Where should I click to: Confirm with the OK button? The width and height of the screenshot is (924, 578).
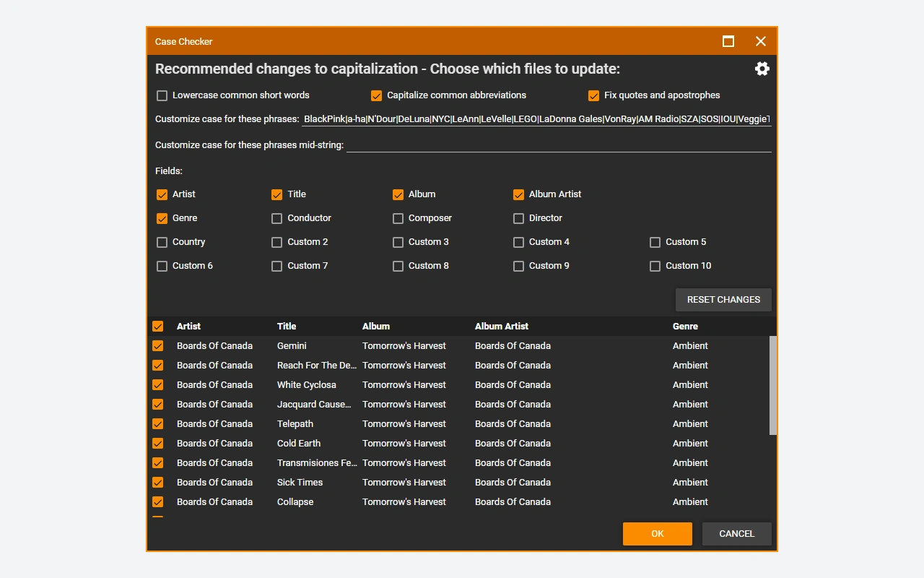point(658,534)
